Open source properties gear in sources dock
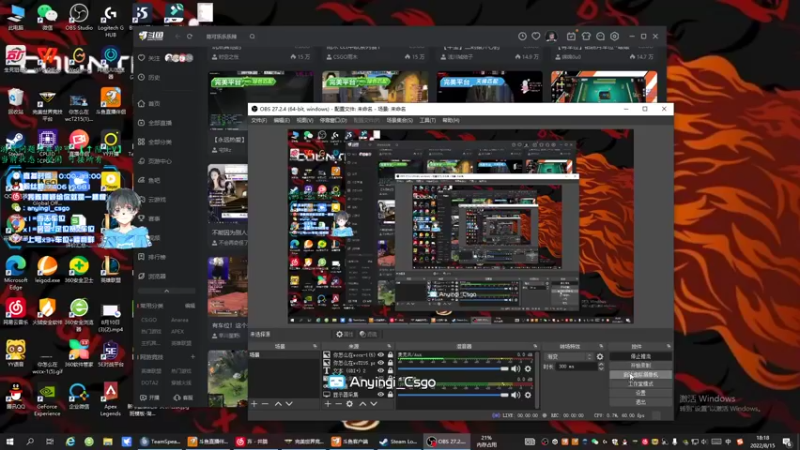Viewport: 800px width, 450px height. pos(349,404)
